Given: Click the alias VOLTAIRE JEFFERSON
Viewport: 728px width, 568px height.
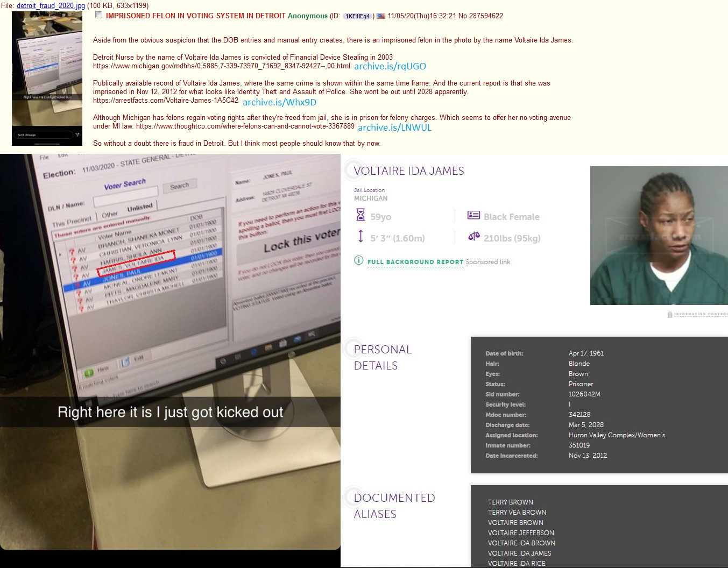Looking at the screenshot, I should click(x=521, y=533).
